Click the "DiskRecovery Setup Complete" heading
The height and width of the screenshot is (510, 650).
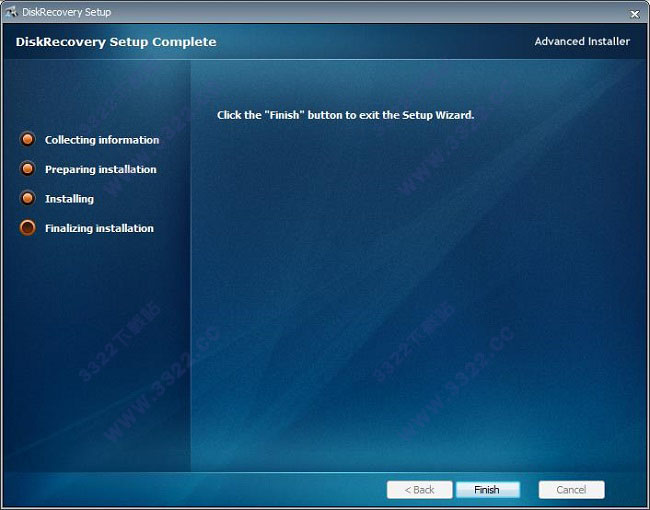(x=116, y=42)
